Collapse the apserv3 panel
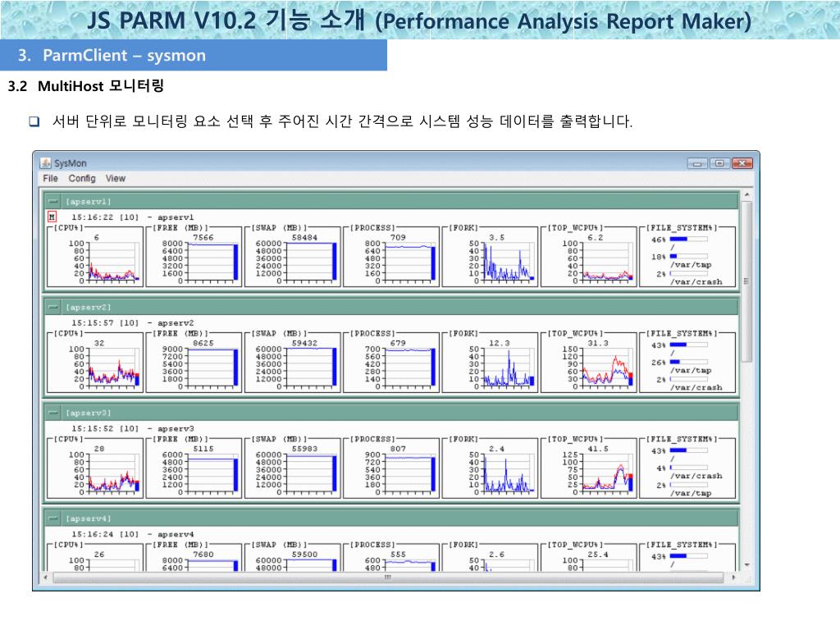 coord(53,413)
